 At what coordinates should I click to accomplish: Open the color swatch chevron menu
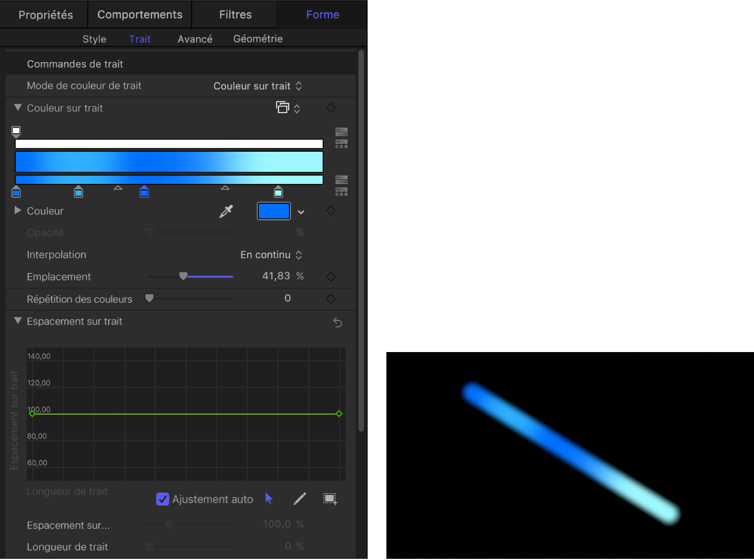click(x=301, y=212)
